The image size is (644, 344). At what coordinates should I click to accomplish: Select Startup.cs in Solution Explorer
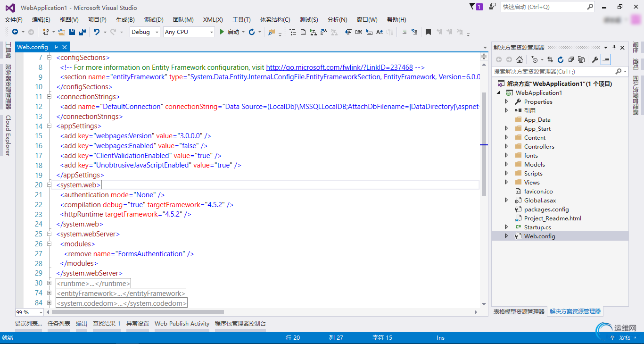pyautogui.click(x=537, y=227)
